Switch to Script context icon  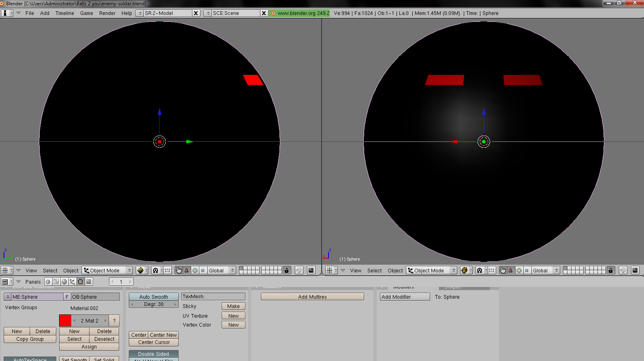tap(56, 282)
